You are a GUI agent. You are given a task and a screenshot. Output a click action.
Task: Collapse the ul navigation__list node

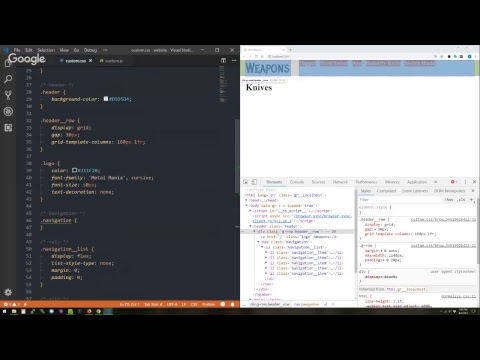[x=262, y=247]
